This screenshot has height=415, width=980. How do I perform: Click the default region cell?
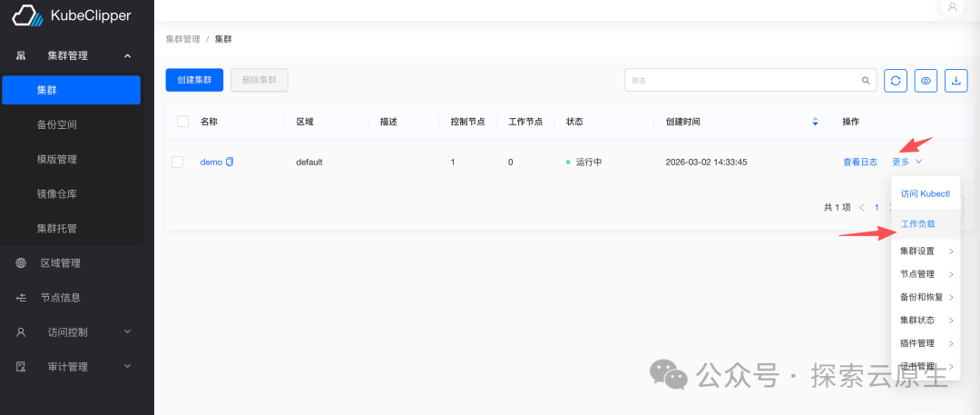309,162
